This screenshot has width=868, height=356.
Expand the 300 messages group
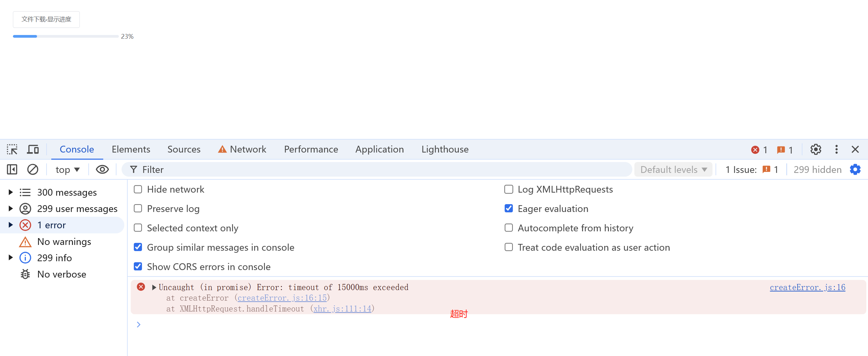11,192
